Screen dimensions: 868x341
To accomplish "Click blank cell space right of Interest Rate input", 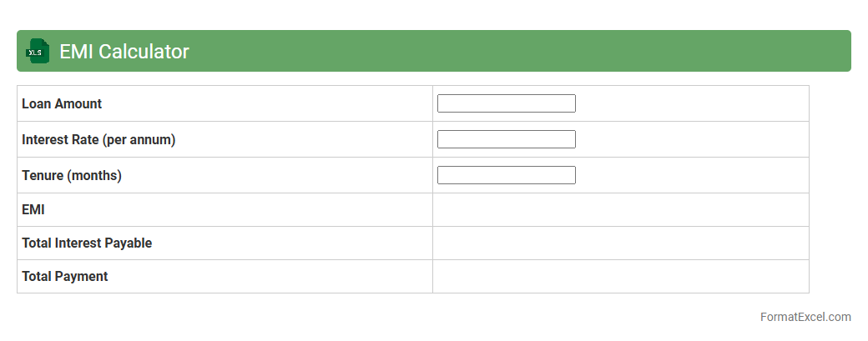I will (693, 139).
